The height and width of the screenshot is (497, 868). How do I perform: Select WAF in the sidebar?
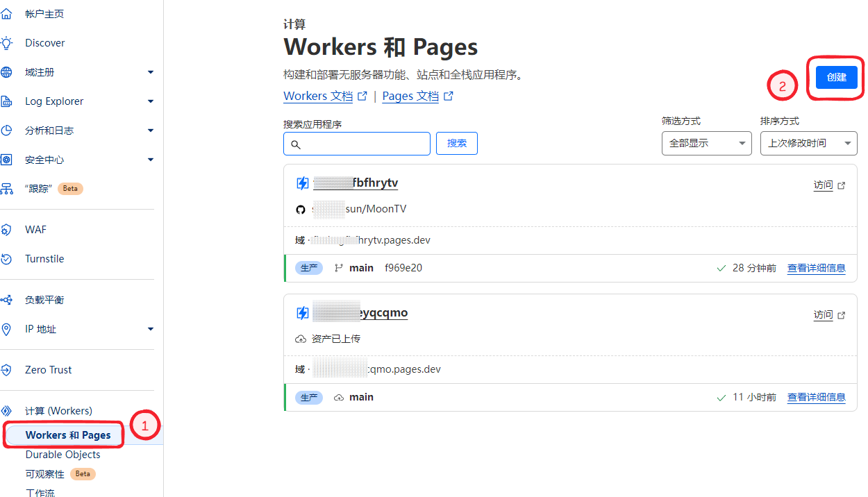click(35, 230)
